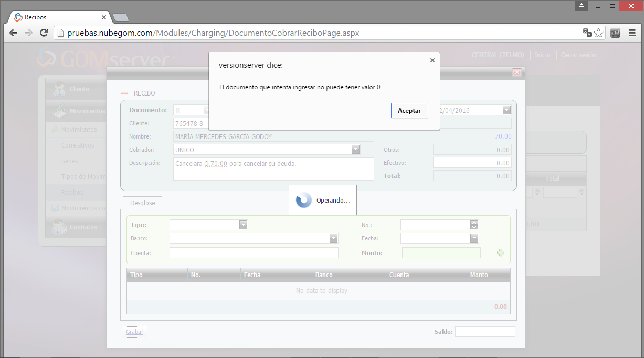The width and height of the screenshot is (644, 358).
Task: Click the green plus icon to add desglose
Action: tap(500, 253)
